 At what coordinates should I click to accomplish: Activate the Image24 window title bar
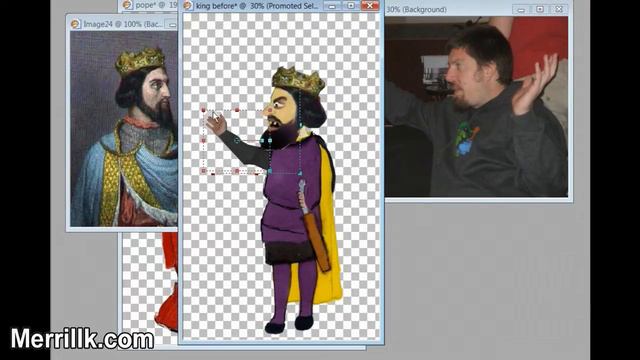pos(122,24)
